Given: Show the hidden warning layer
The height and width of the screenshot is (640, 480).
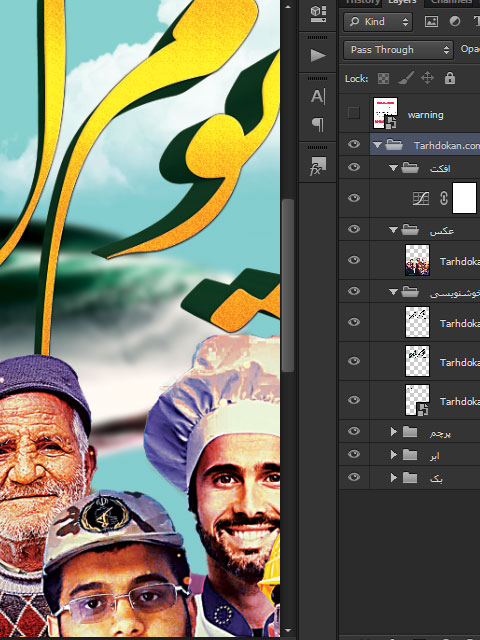Looking at the screenshot, I should coord(354,113).
